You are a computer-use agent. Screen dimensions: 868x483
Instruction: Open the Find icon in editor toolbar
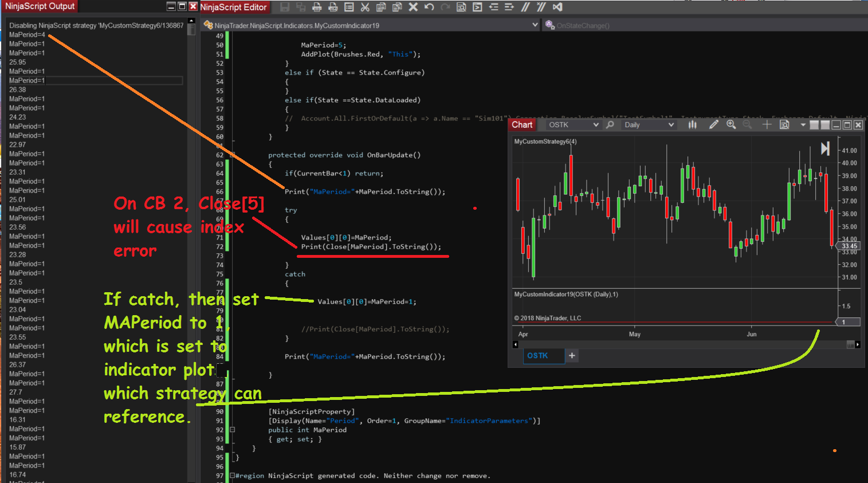[461, 7]
